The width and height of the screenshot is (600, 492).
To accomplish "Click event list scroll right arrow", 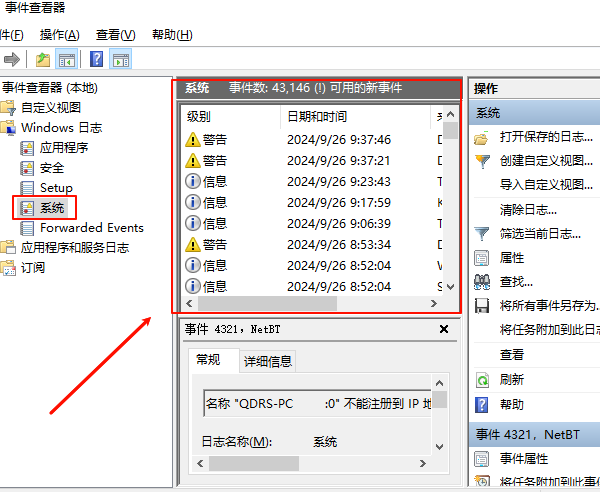I will (x=434, y=303).
